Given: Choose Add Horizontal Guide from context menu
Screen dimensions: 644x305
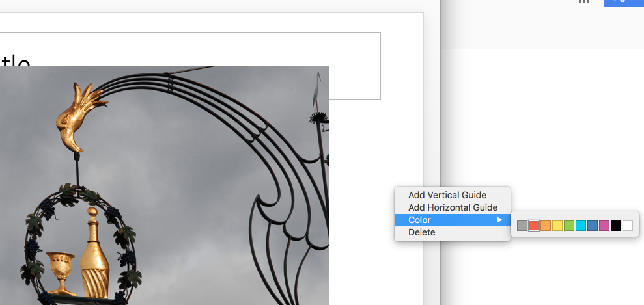Looking at the screenshot, I should tap(452, 207).
